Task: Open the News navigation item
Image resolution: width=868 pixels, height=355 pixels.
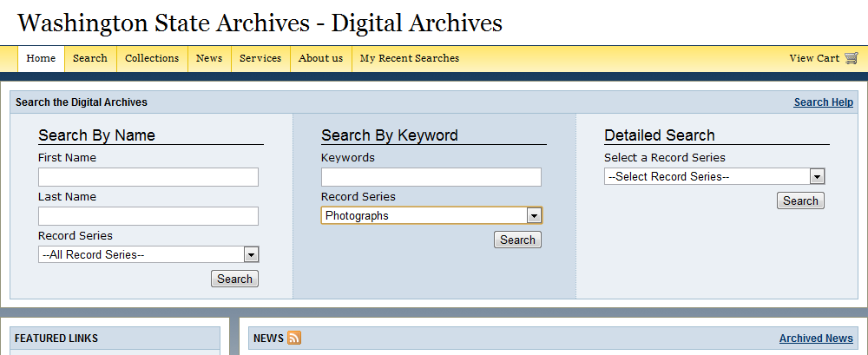Action: pos(209,58)
